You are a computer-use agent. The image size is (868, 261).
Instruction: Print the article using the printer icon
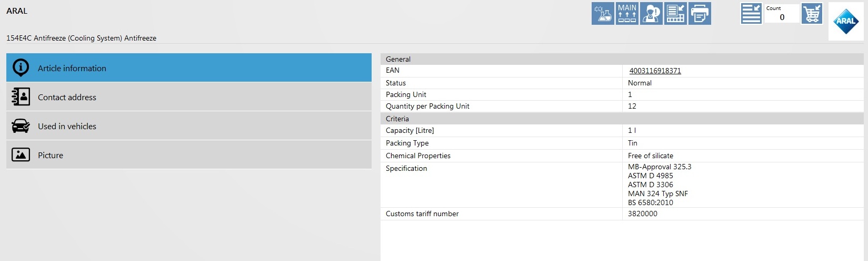click(x=700, y=14)
